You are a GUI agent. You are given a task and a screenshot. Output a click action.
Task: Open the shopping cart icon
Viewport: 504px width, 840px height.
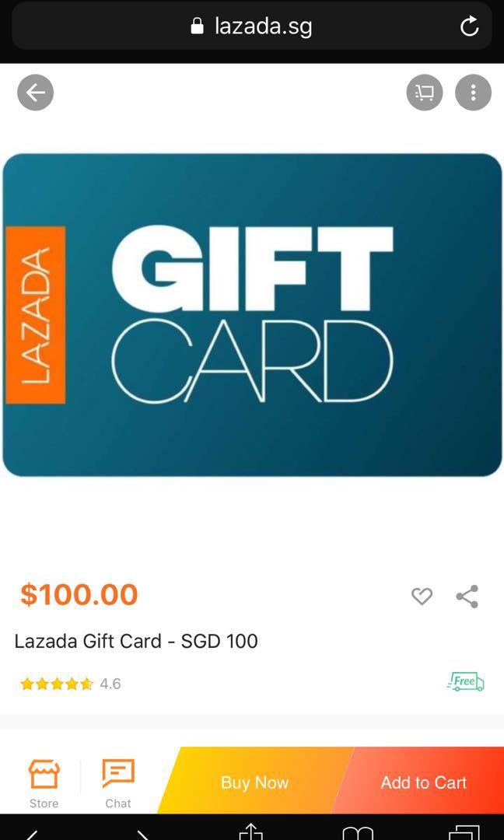tap(425, 93)
